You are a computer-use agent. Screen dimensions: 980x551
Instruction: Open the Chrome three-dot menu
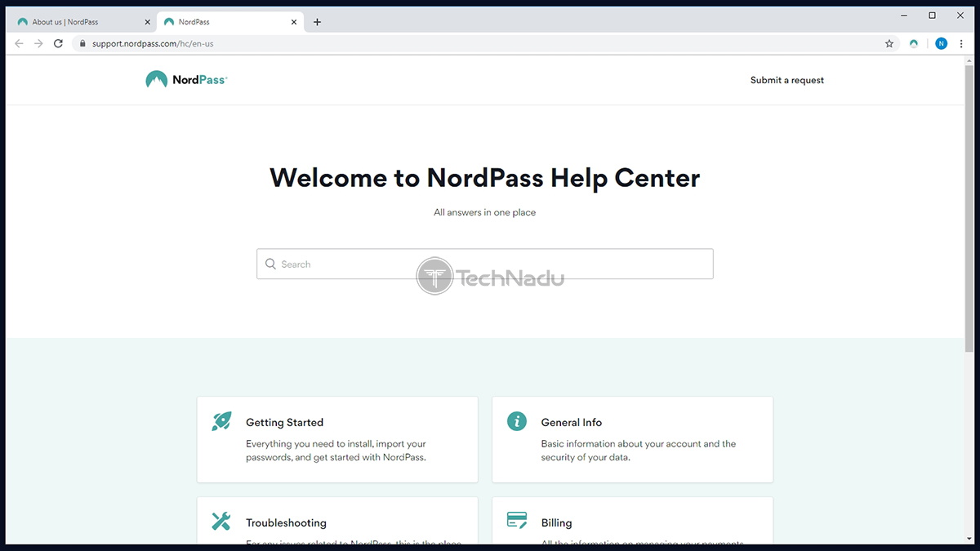961,43
